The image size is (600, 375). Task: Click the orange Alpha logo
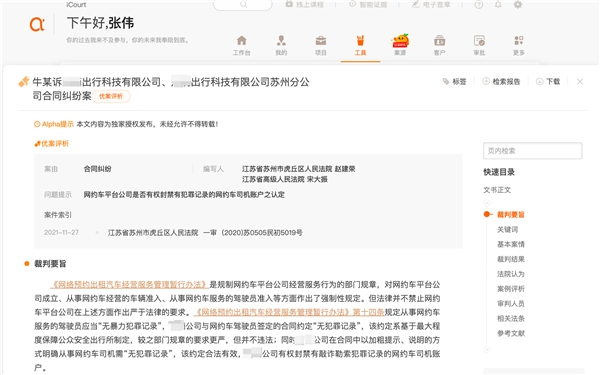(37, 24)
